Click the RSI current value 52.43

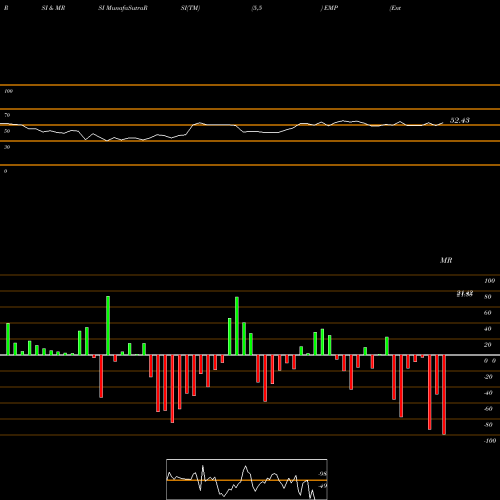[460, 120]
